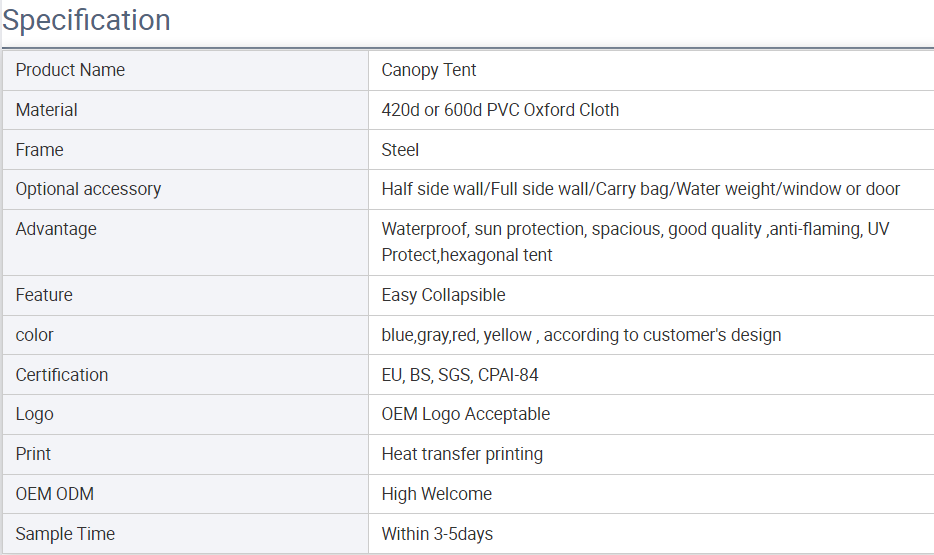
Task: Click the Steel frame value
Action: coord(400,150)
